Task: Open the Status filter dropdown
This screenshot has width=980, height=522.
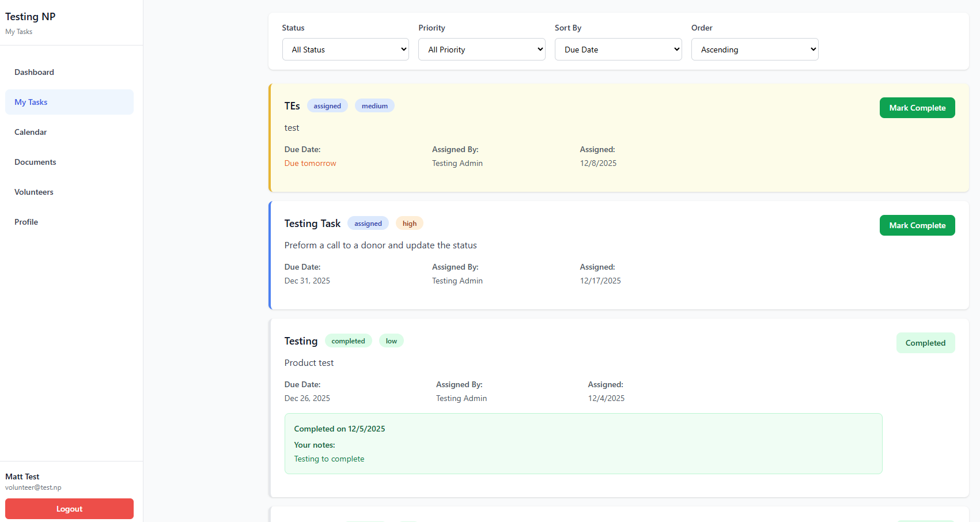Action: coord(345,49)
